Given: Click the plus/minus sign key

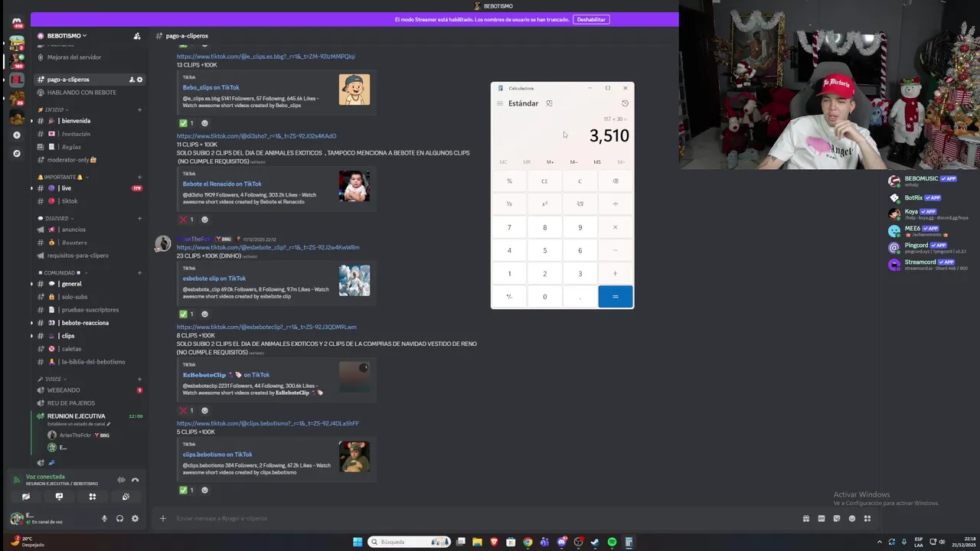Looking at the screenshot, I should click(509, 297).
